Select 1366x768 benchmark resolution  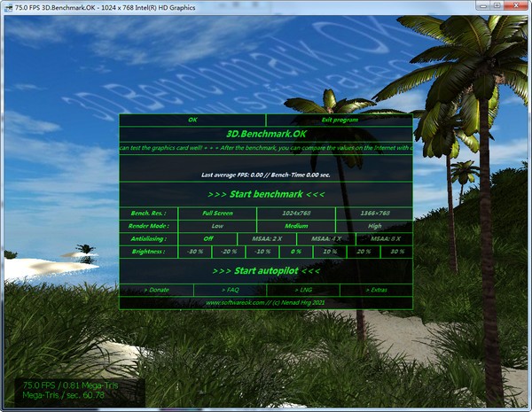click(x=374, y=214)
